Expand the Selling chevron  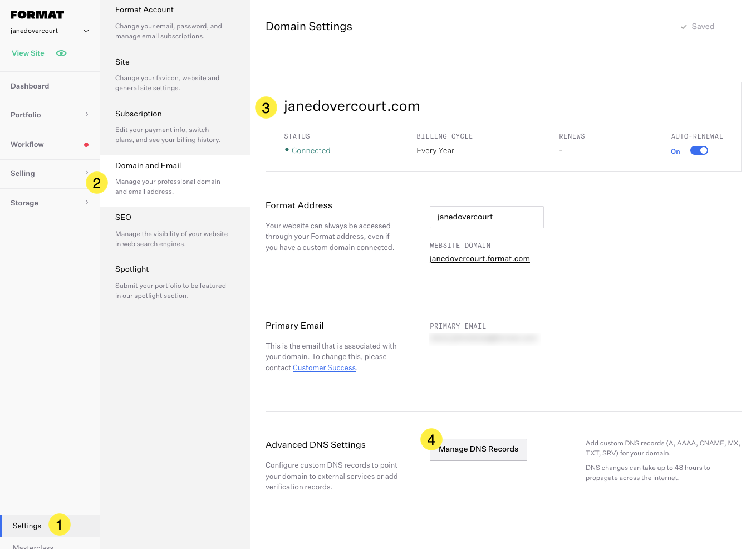point(87,173)
